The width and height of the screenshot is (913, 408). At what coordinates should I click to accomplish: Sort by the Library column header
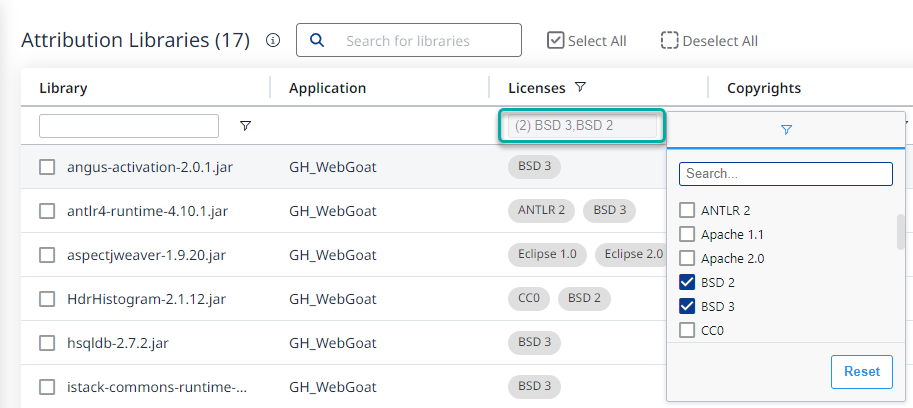(x=63, y=88)
